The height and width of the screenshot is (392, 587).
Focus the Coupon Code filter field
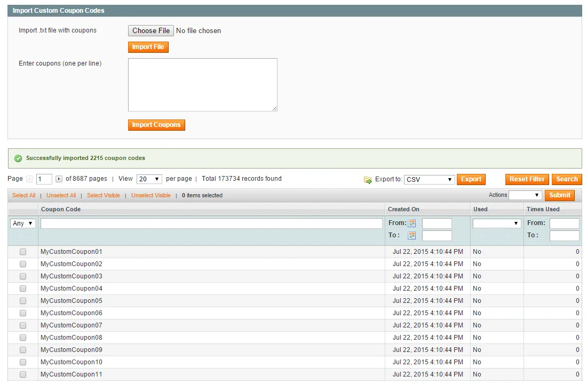pyautogui.click(x=211, y=223)
